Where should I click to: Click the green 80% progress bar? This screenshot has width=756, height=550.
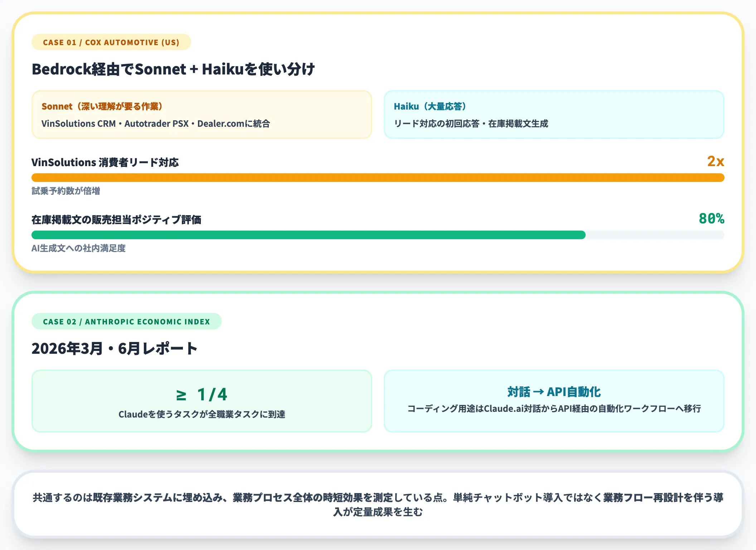(309, 235)
